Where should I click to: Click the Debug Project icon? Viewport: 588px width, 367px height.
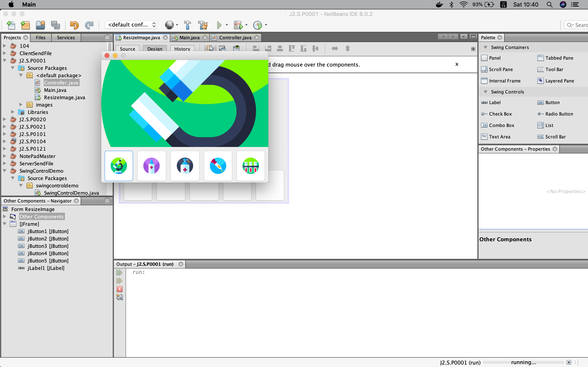[238, 25]
